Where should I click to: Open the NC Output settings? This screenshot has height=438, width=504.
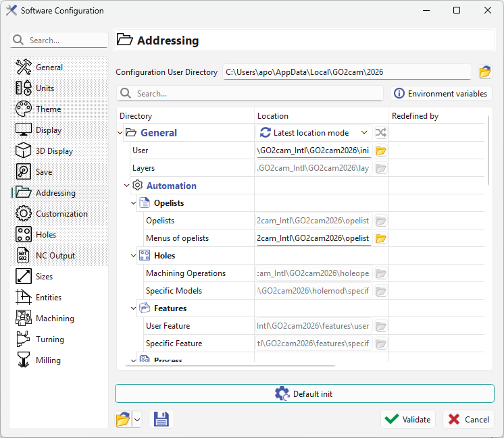pyautogui.click(x=55, y=256)
